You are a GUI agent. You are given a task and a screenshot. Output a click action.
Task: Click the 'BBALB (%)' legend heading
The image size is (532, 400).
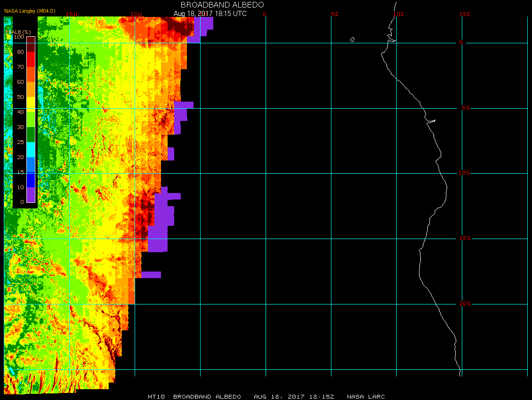click(x=18, y=32)
